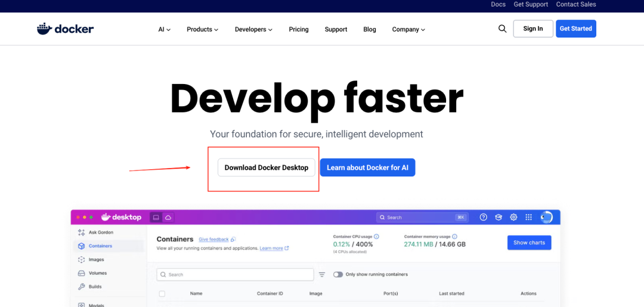
Task: Expand the AI menu in the navigation
Action: [x=165, y=30]
